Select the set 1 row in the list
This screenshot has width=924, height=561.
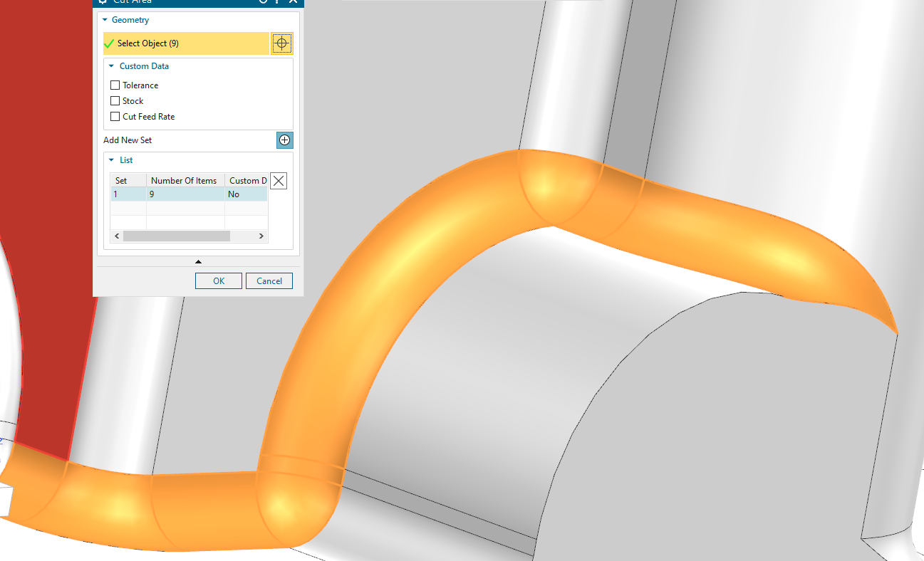tap(190, 194)
